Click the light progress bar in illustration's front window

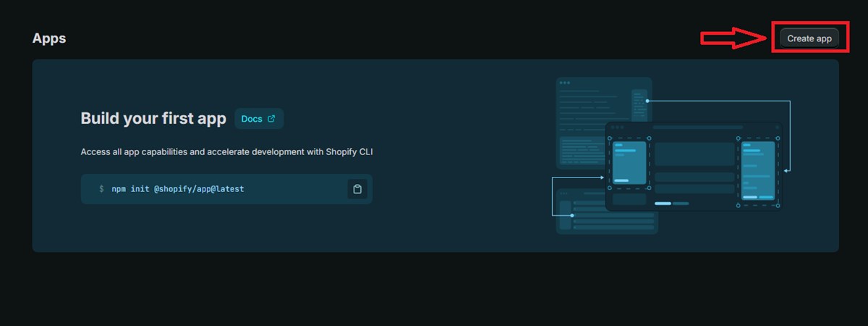click(663, 204)
